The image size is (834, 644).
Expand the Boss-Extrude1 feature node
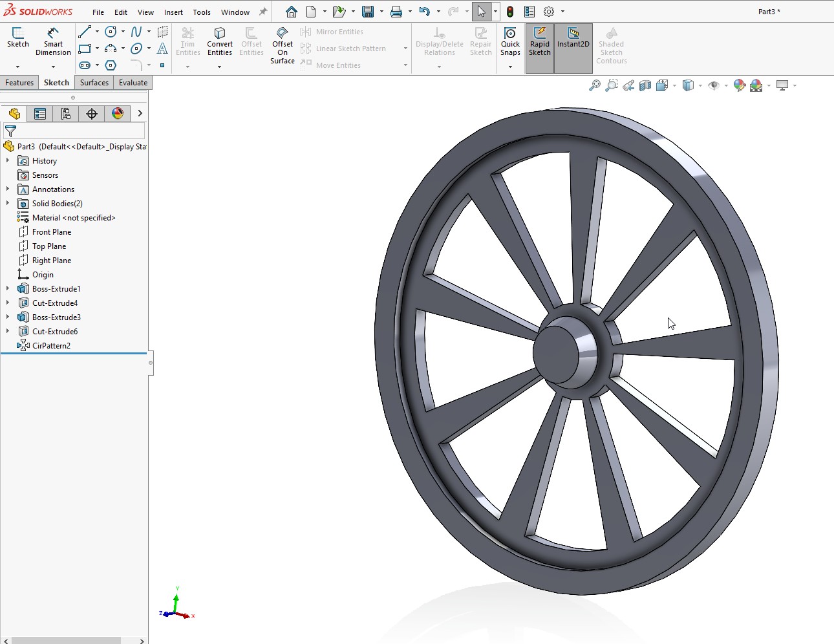8,289
